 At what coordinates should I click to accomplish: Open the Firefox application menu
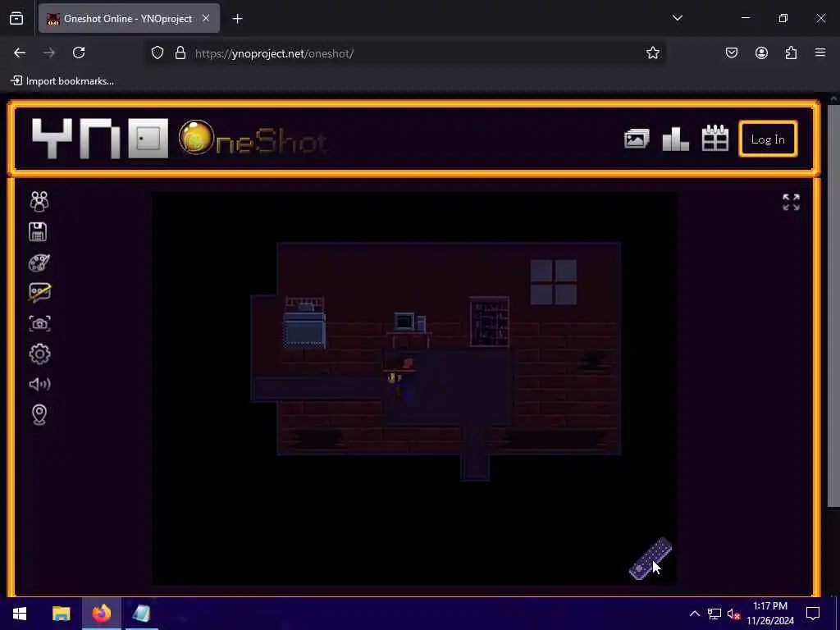(820, 52)
